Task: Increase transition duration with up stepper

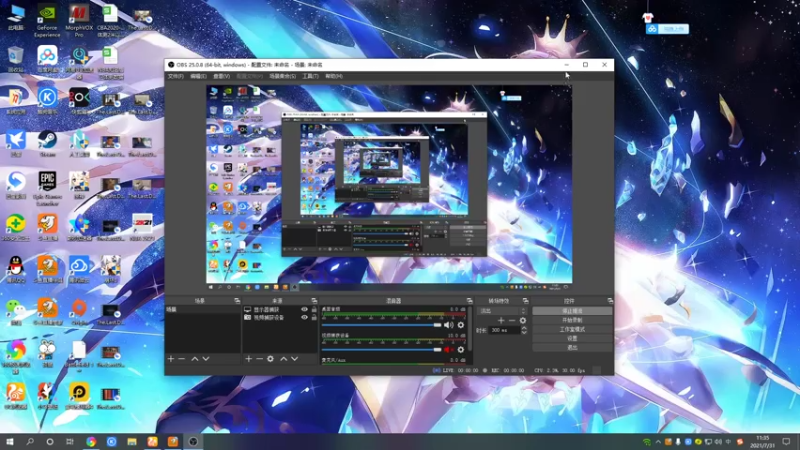Action: pos(523,328)
